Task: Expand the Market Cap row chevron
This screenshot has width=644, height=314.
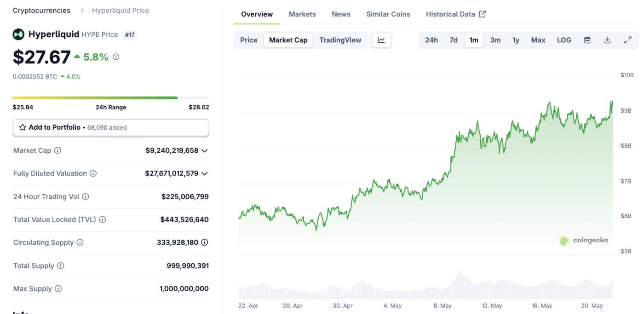Action: [x=204, y=150]
